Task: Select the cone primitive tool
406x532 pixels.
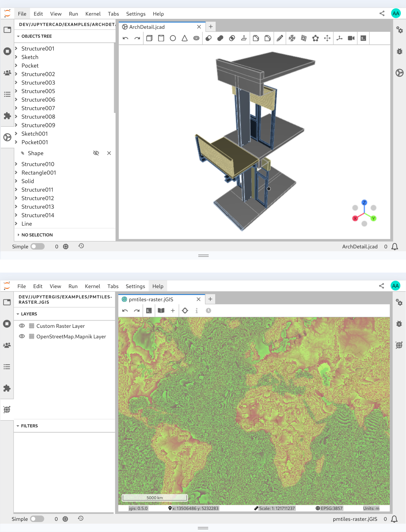Action: click(185, 38)
